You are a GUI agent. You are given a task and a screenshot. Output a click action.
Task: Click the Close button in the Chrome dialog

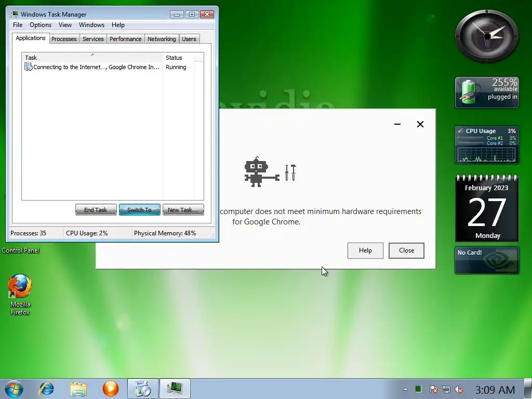(x=406, y=250)
